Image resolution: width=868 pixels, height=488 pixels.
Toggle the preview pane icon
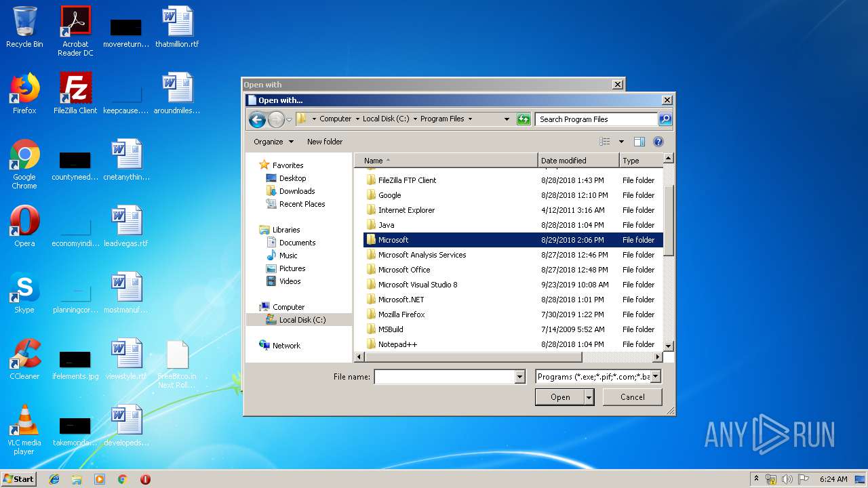click(x=639, y=142)
